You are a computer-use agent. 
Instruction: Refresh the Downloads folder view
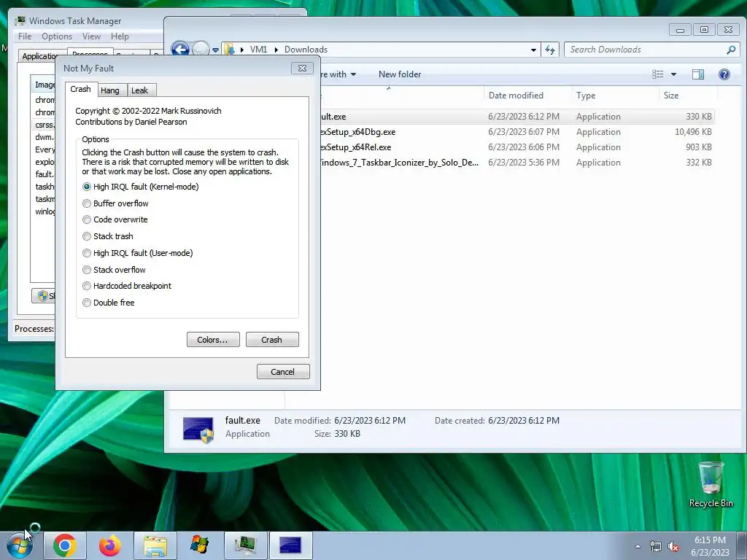[550, 50]
